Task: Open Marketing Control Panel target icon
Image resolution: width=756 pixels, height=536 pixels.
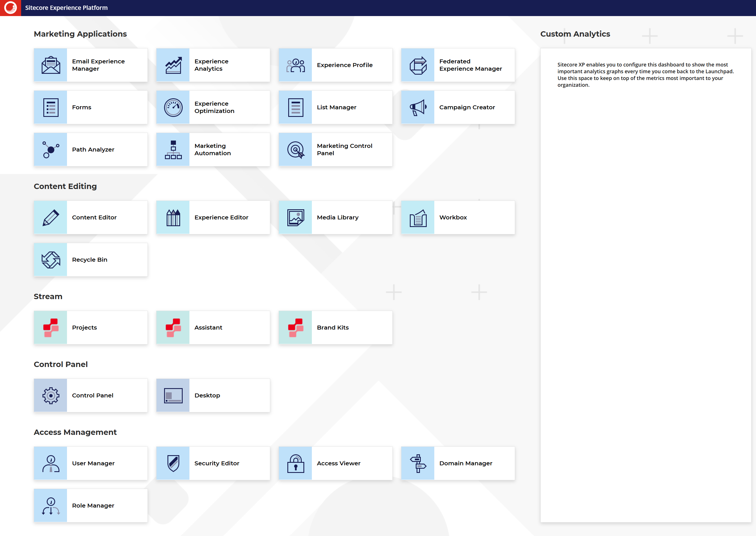Action: 295,150
